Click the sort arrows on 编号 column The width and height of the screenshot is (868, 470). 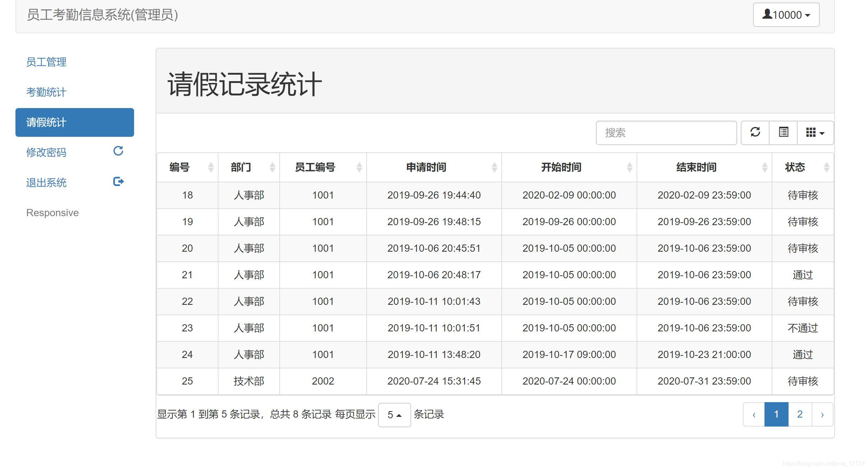point(211,167)
